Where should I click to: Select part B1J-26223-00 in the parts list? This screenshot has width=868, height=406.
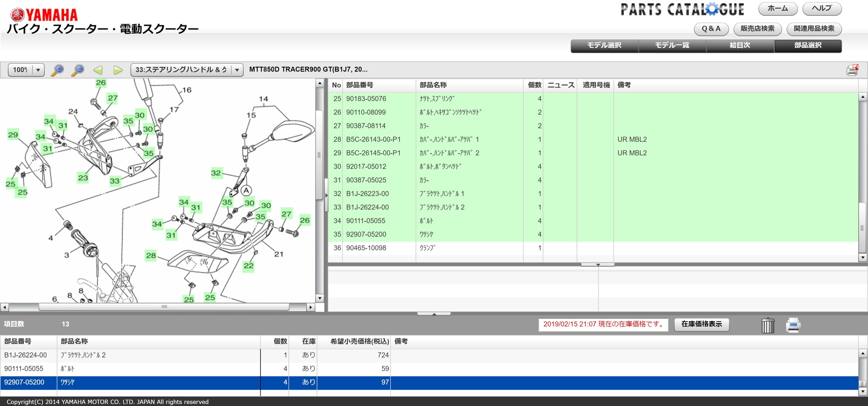[593, 194]
